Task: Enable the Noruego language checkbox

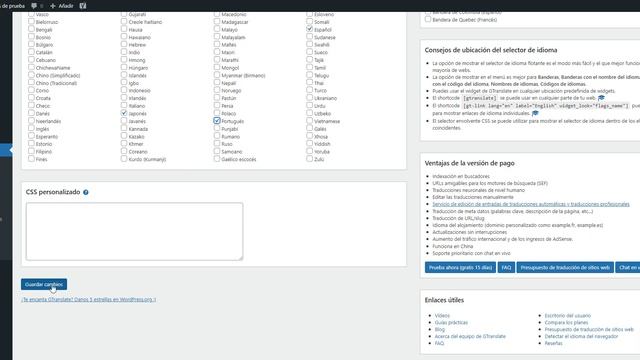Action: [x=217, y=90]
